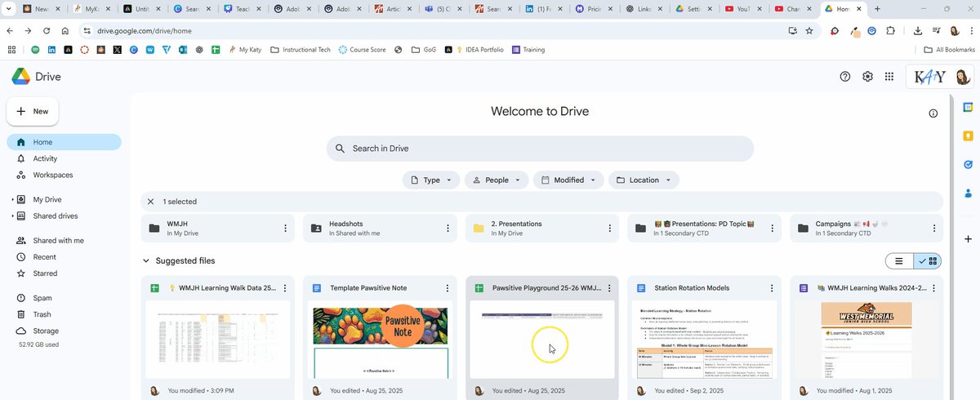Viewport: 980px width, 400px height.
Task: Open Chrome downloads icon
Action: tap(918, 30)
